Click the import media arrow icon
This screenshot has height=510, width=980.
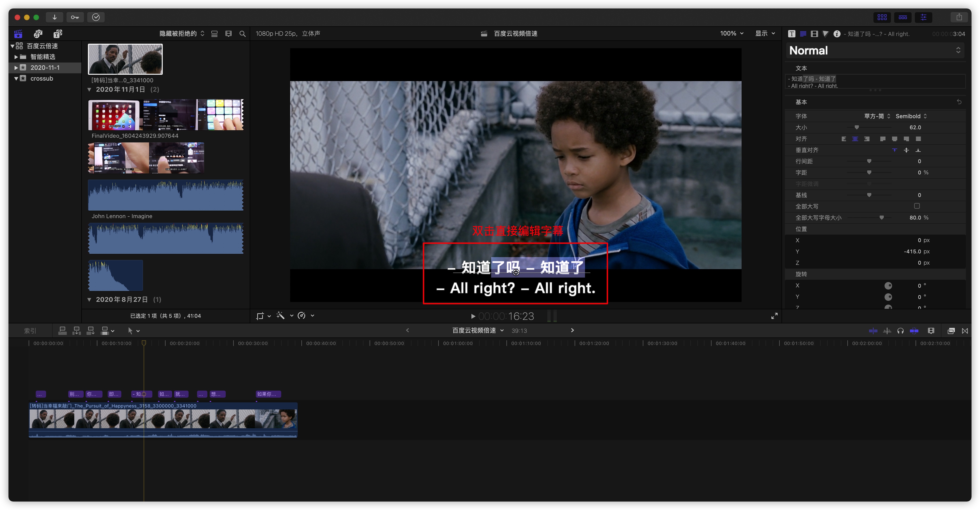(54, 17)
